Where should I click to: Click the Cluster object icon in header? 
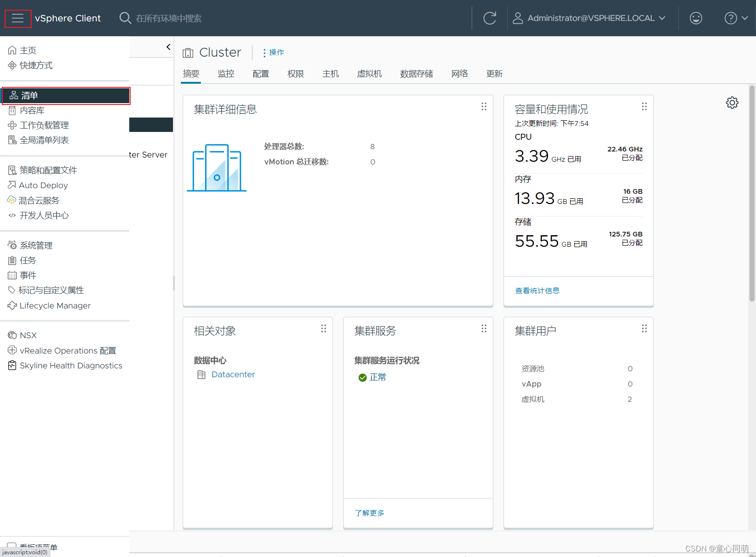[x=188, y=53]
